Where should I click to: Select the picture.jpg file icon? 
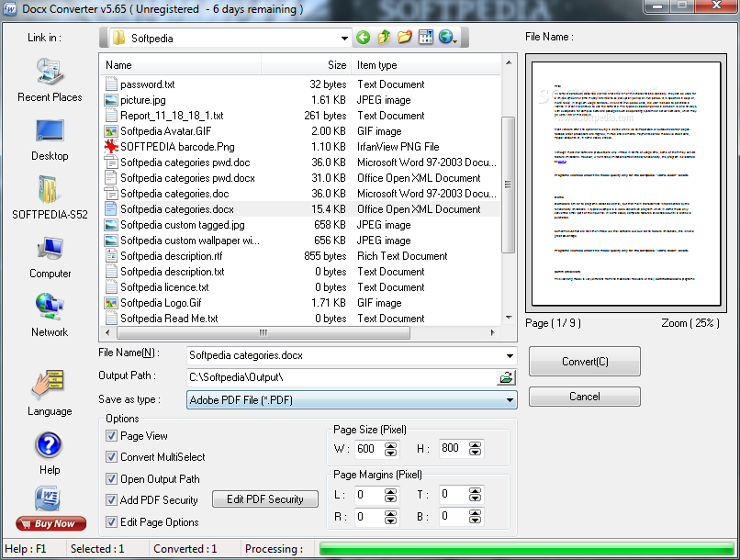pos(111,100)
